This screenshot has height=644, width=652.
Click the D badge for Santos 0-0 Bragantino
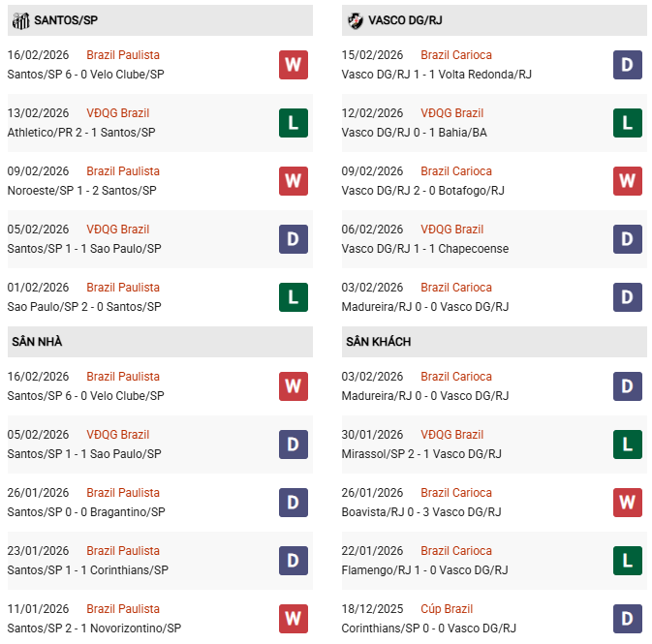click(x=293, y=503)
